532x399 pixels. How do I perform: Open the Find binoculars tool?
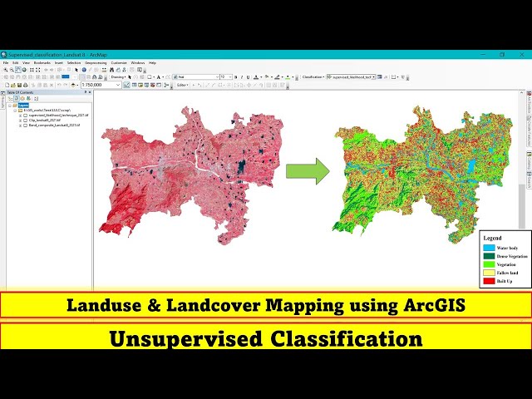tap(111, 70)
